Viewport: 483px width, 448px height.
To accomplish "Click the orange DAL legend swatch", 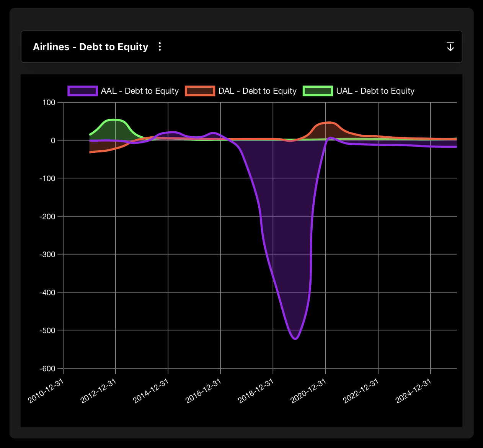I will click(200, 91).
